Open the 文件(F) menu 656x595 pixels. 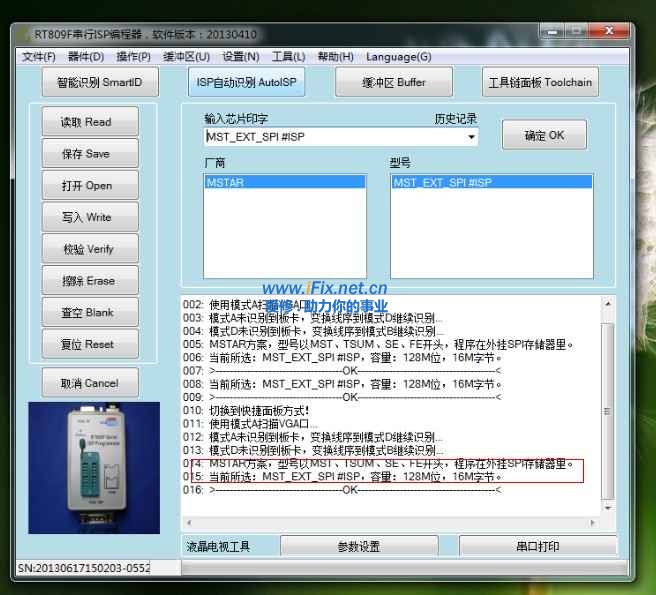[x=38, y=57]
